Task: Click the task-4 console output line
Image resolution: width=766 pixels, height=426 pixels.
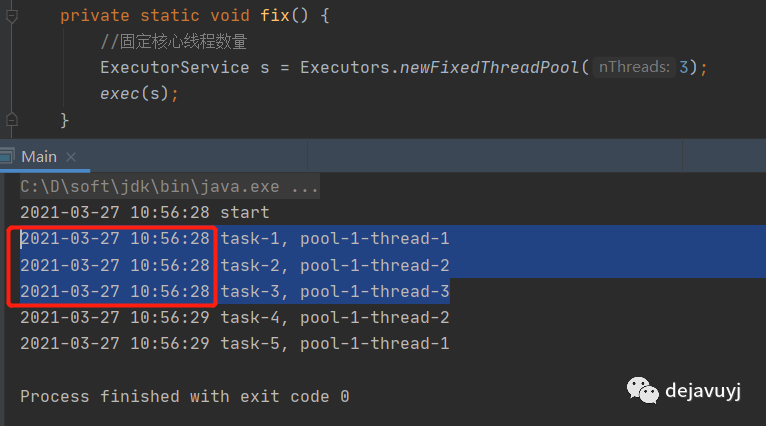Action: (334, 317)
